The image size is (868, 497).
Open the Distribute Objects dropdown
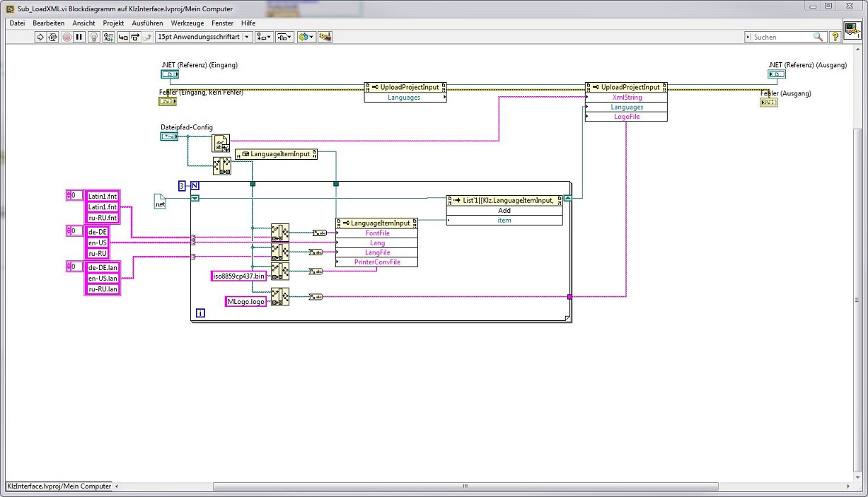click(x=284, y=37)
